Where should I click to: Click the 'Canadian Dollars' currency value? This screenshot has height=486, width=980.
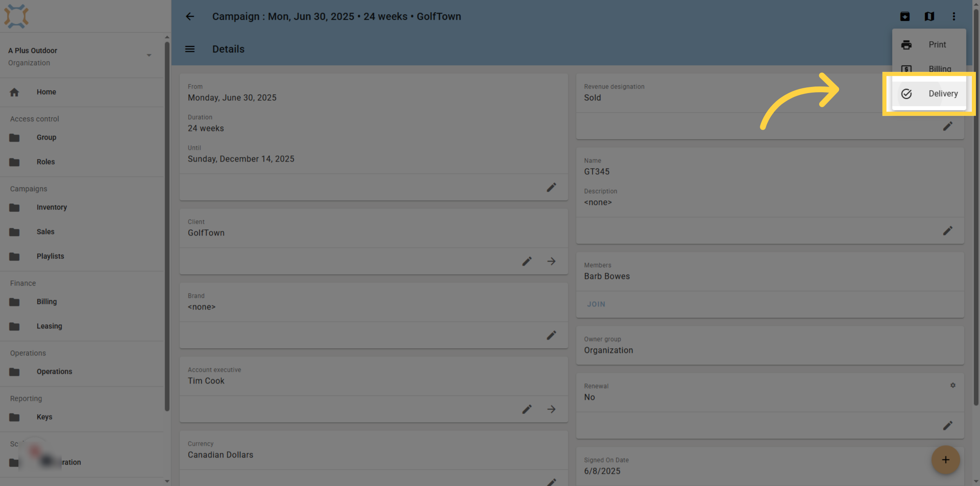click(220, 455)
